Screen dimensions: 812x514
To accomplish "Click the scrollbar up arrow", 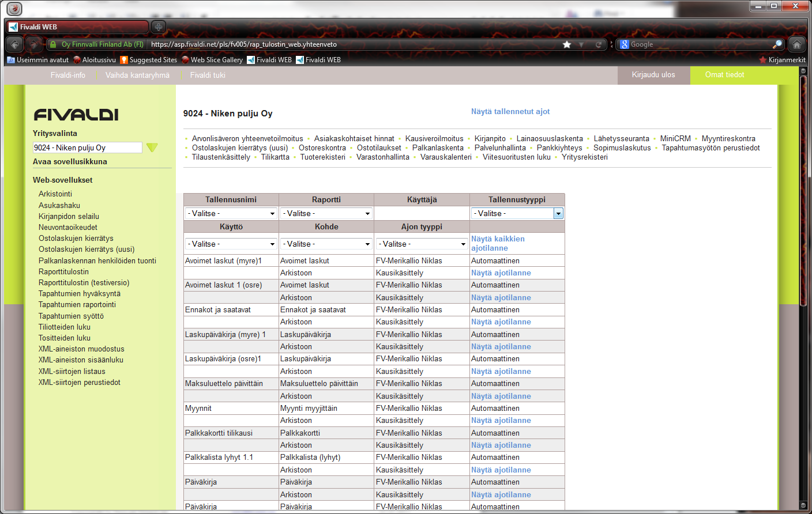I will [803, 71].
